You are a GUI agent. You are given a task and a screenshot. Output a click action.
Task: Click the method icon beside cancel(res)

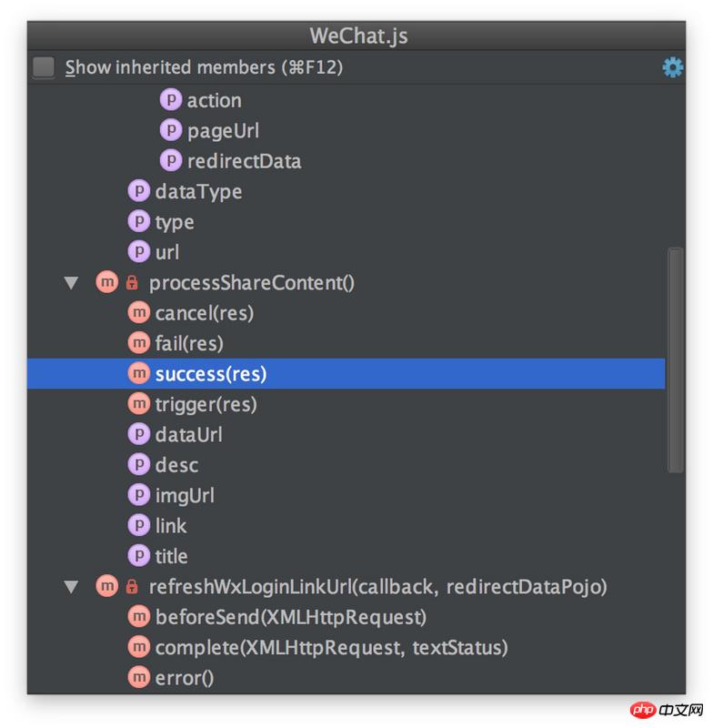139,313
